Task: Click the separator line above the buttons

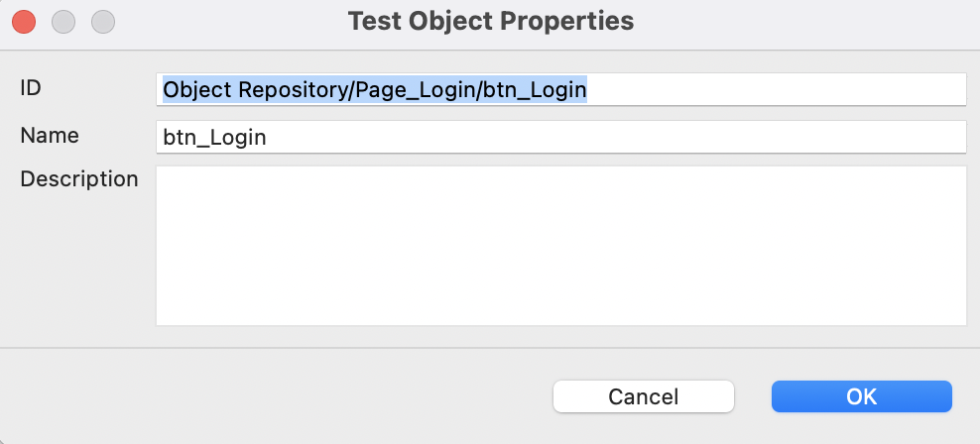Action: [x=490, y=348]
